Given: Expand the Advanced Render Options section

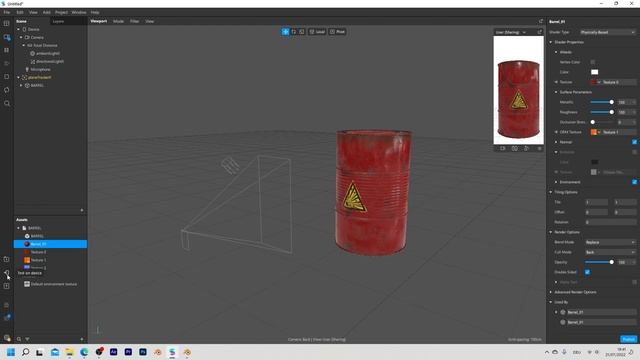Looking at the screenshot, I should pyautogui.click(x=551, y=292).
